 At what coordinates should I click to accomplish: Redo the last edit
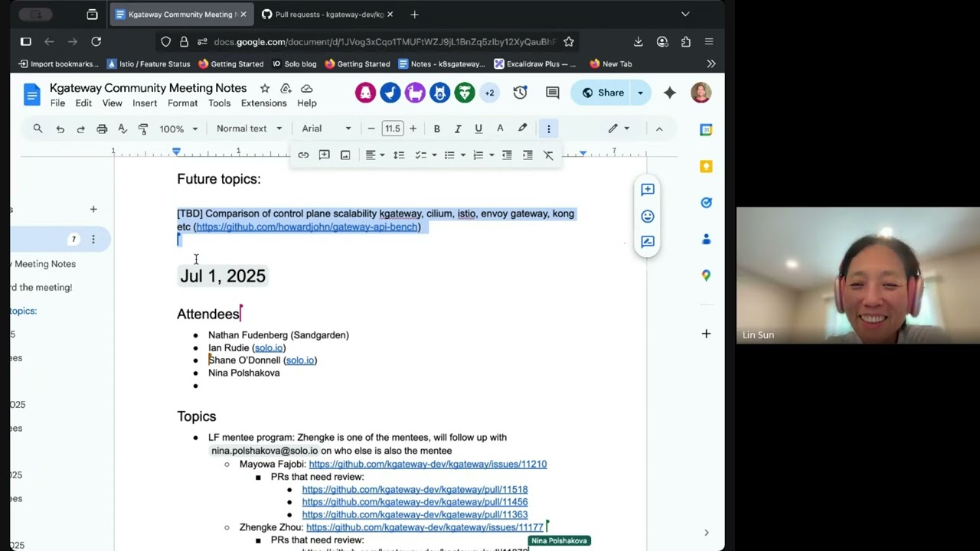click(80, 129)
